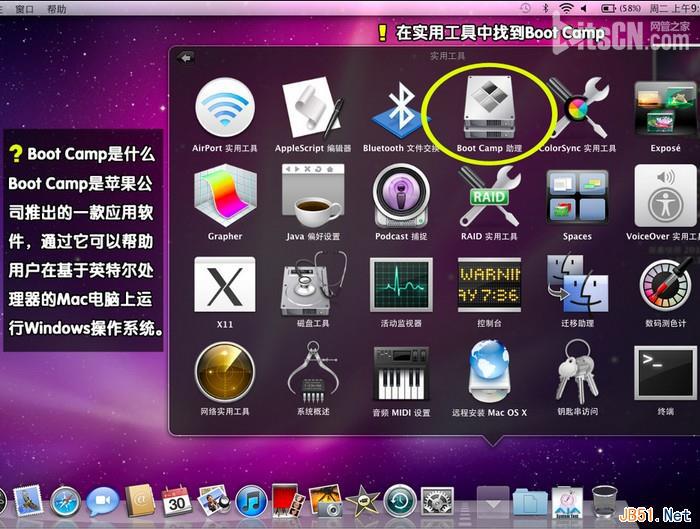
Task: Open the Wi-Fi status menu
Action: coord(566,8)
